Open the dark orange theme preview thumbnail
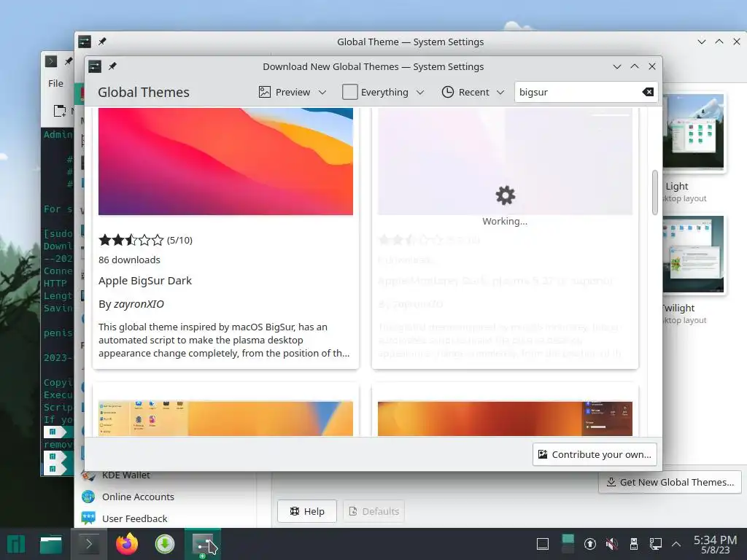Image resolution: width=747 pixels, height=560 pixels. click(505, 419)
